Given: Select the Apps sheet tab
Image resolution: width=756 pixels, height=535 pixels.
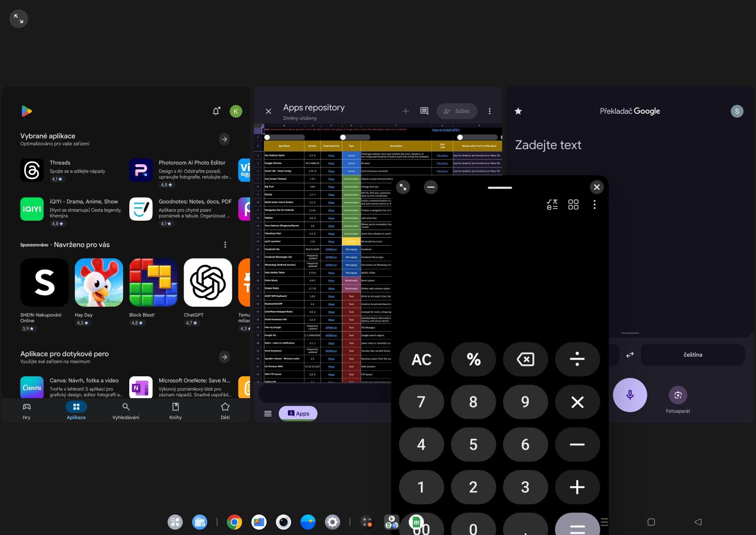Looking at the screenshot, I should click(x=298, y=413).
